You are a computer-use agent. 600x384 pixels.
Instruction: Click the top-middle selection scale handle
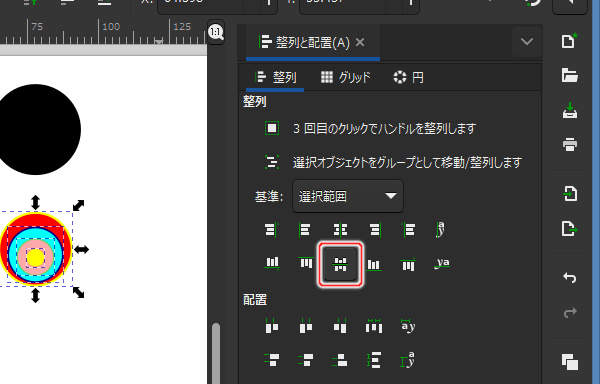point(35,202)
